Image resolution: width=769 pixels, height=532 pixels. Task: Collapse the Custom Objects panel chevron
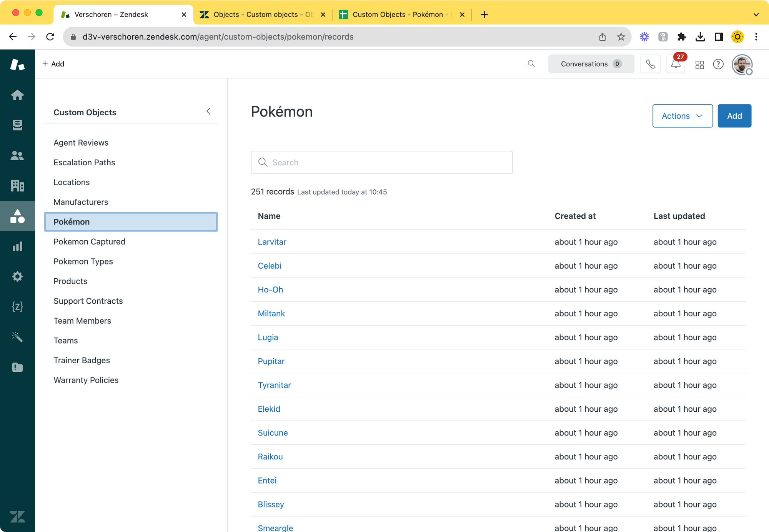(x=208, y=111)
